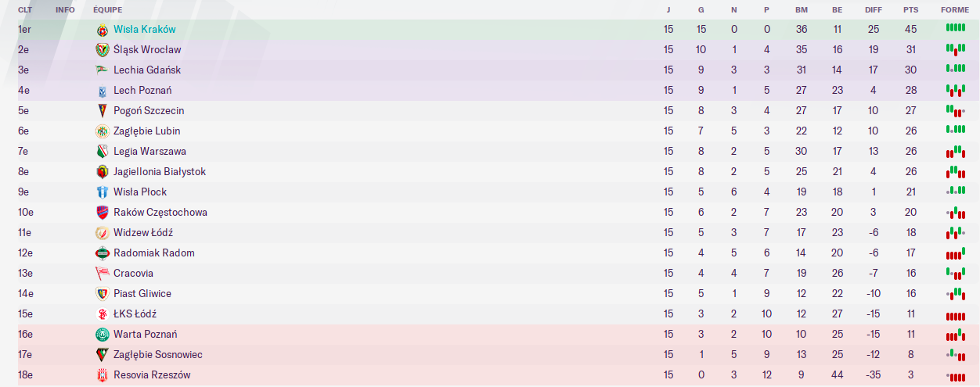The image size is (980, 387).
Task: Click the FORME column header
Action: point(955,10)
